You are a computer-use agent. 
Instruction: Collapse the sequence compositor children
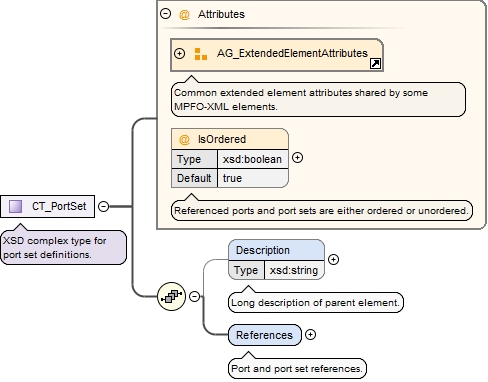pyautogui.click(x=194, y=296)
